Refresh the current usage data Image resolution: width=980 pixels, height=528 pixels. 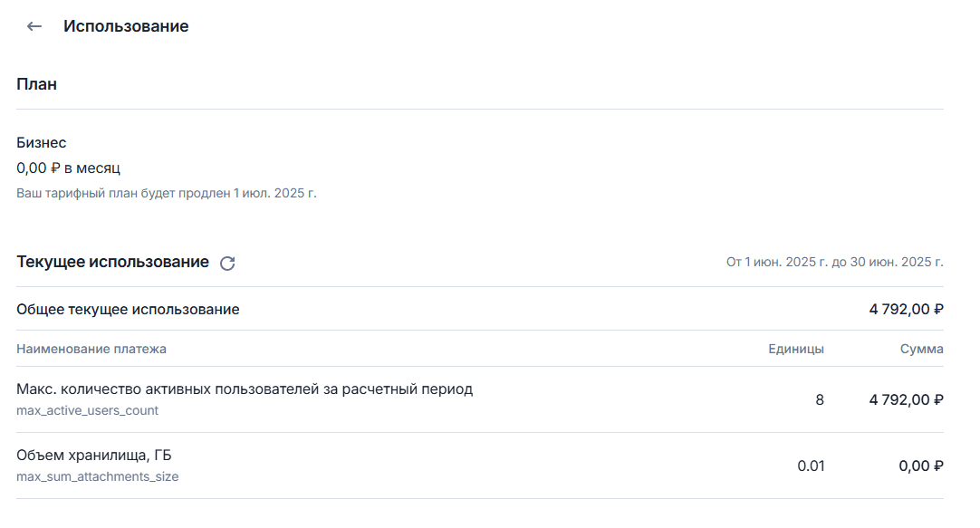click(227, 263)
